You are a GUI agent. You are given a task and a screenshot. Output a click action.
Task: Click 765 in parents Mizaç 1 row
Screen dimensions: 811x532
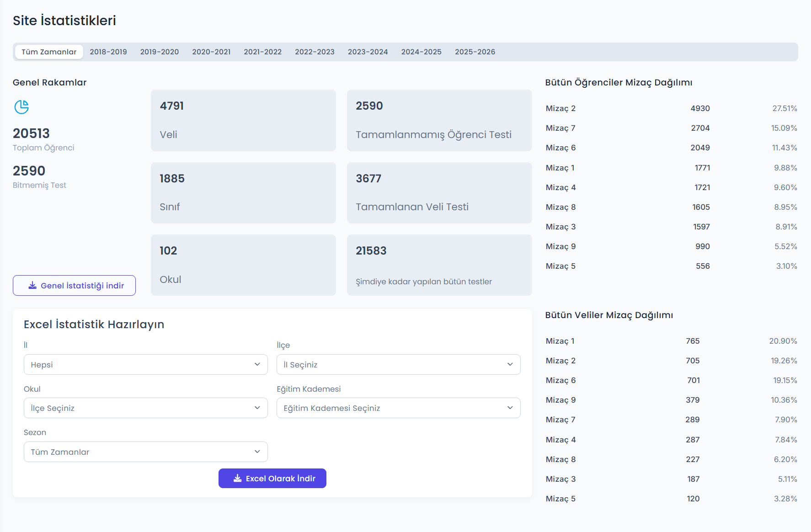pyautogui.click(x=693, y=341)
